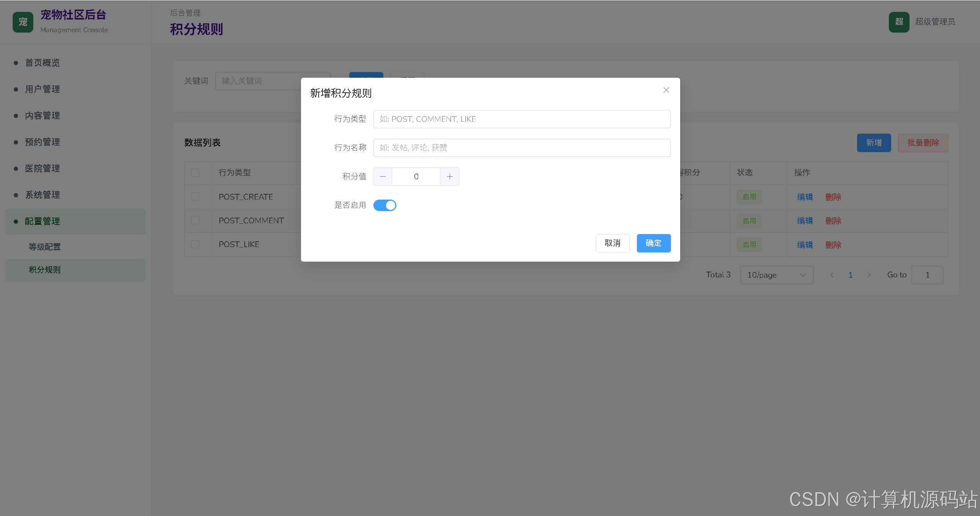980x516 pixels.
Task: Decrease 积分值 with the minus button
Action: [383, 177]
